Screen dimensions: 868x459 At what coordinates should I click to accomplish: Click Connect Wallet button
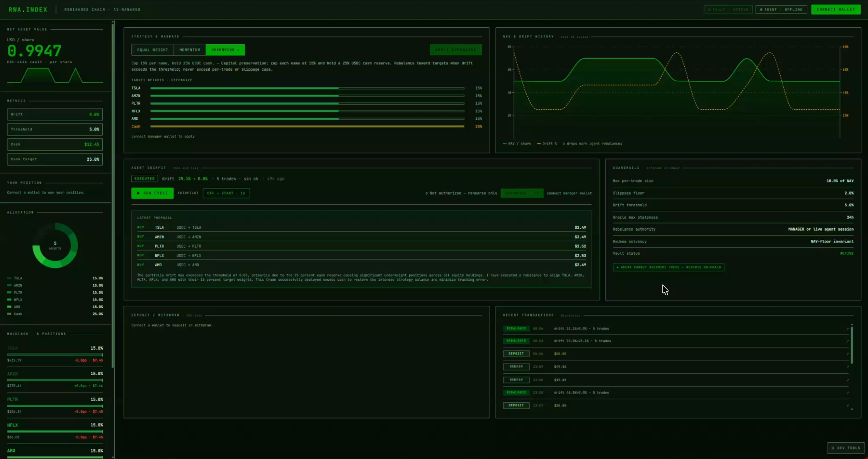point(835,9)
